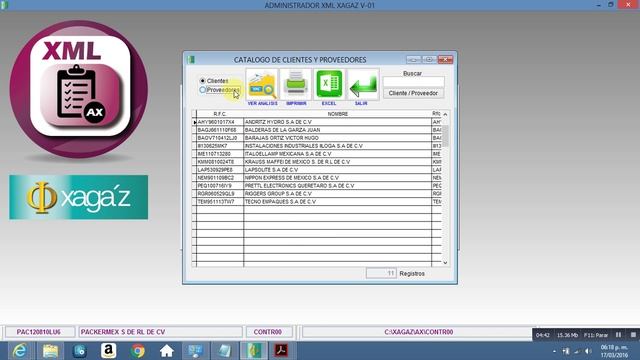Image resolution: width=640 pixels, height=360 pixels.
Task: Click RFC cell TEM951113TW7
Action: point(220,202)
